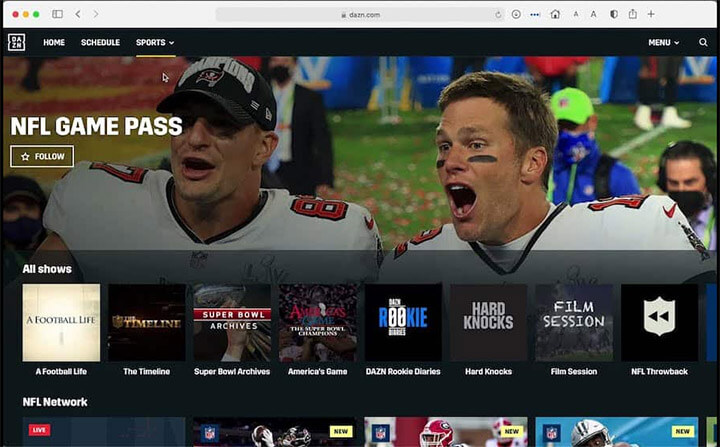Click the 'The Timeline' title text

pos(146,371)
